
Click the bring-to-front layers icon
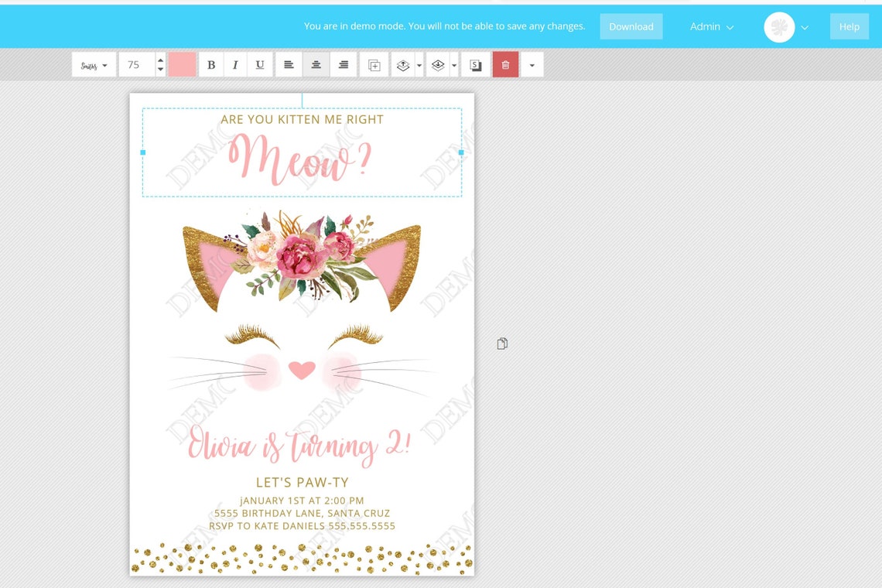pos(402,64)
